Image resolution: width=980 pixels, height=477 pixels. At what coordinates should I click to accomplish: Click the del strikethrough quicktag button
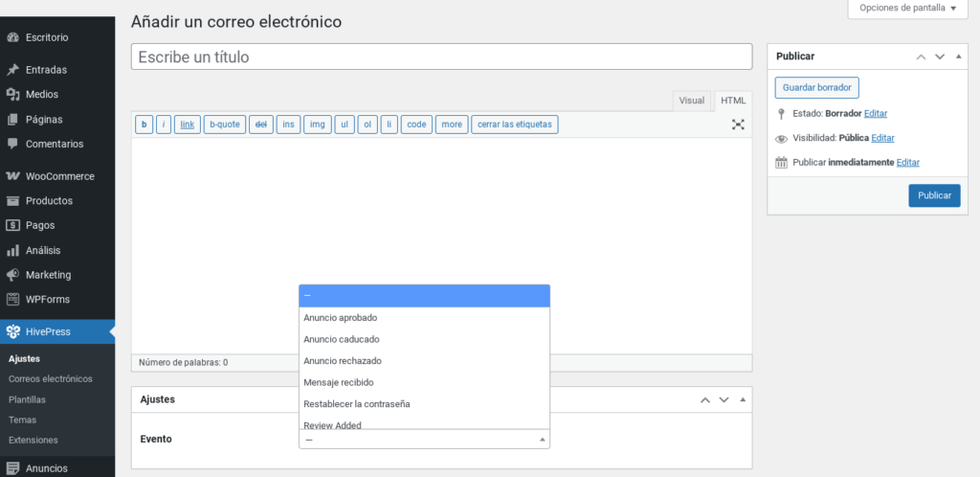click(261, 125)
